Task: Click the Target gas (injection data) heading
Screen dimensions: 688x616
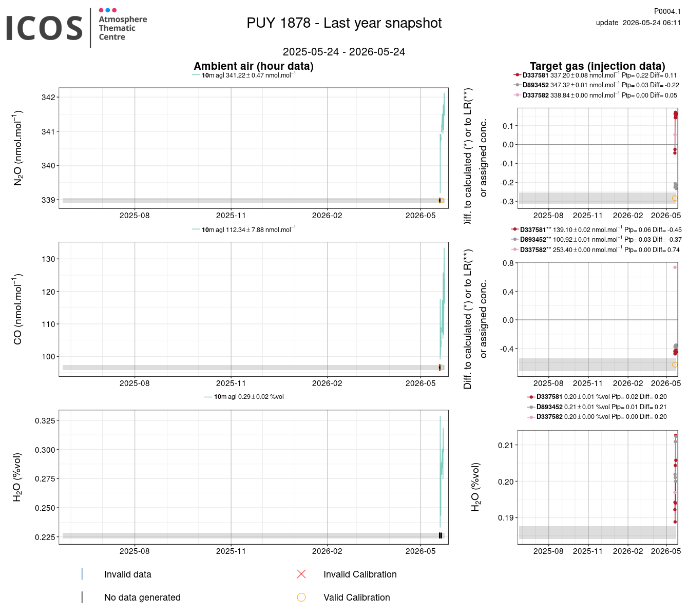Action: pos(598,66)
